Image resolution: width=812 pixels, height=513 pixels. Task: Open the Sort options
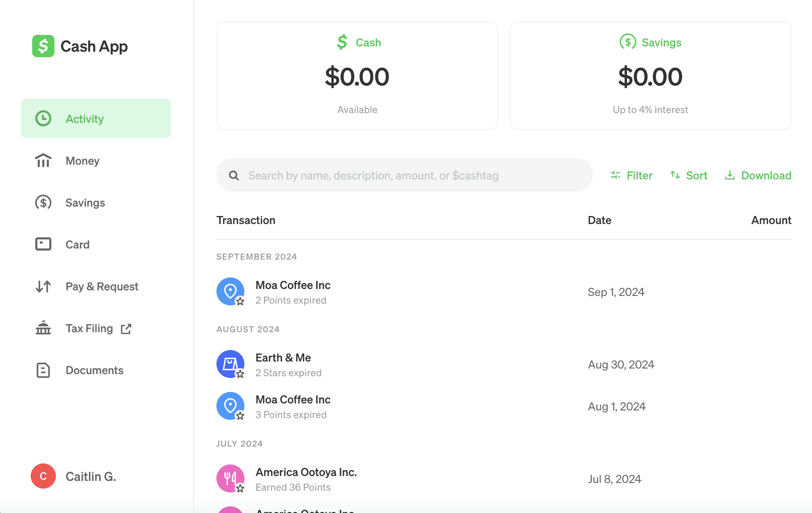click(x=689, y=175)
